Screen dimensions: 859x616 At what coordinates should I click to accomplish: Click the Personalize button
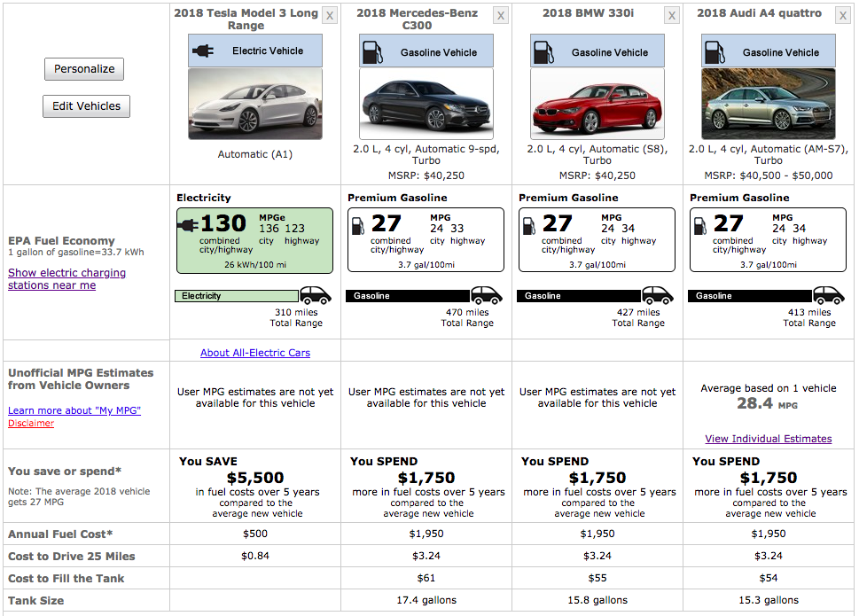[84, 69]
